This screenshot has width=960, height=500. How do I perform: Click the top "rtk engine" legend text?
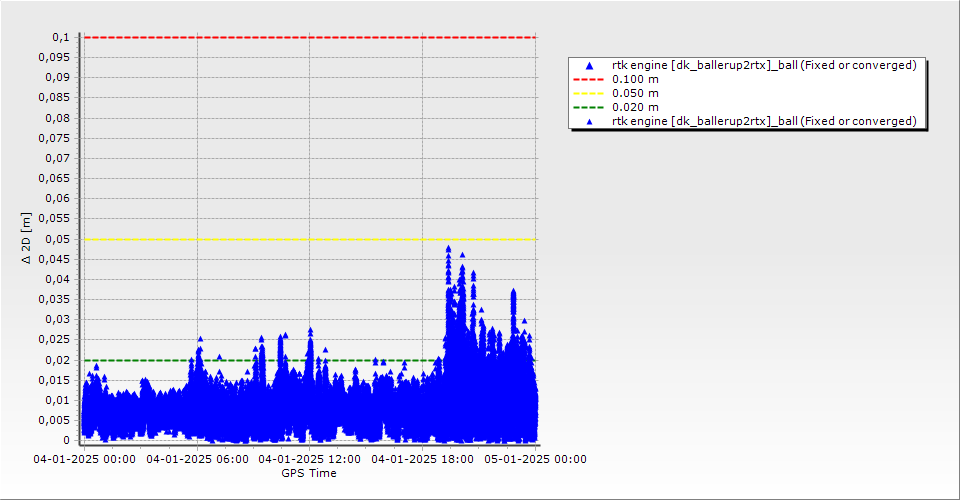[764, 65]
